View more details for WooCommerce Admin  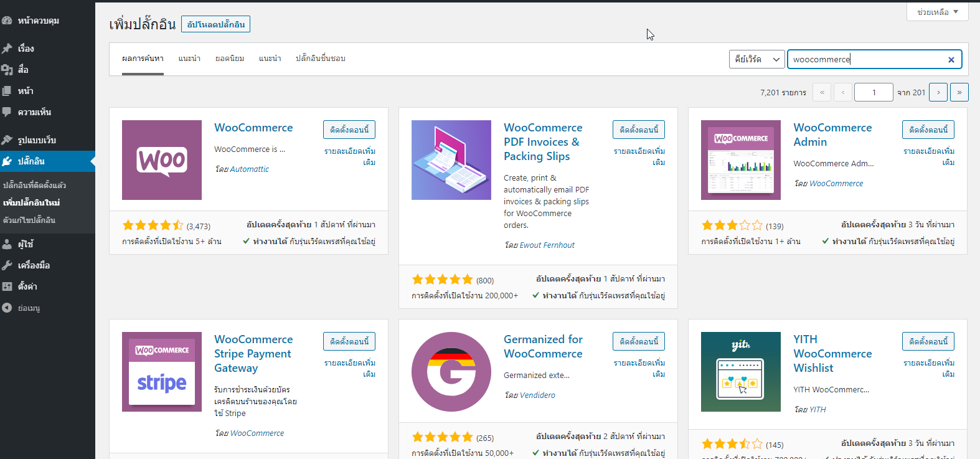click(929, 156)
